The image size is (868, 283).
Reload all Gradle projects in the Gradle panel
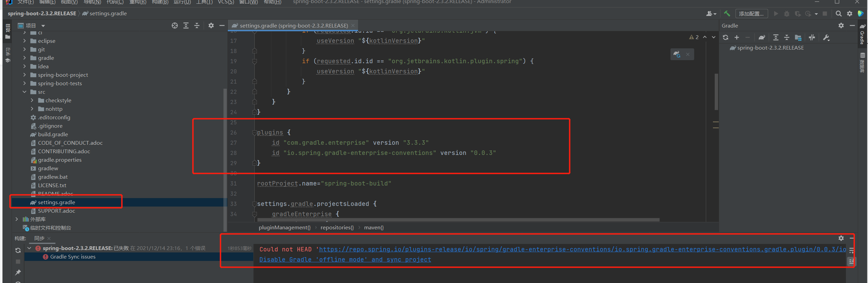pos(726,37)
